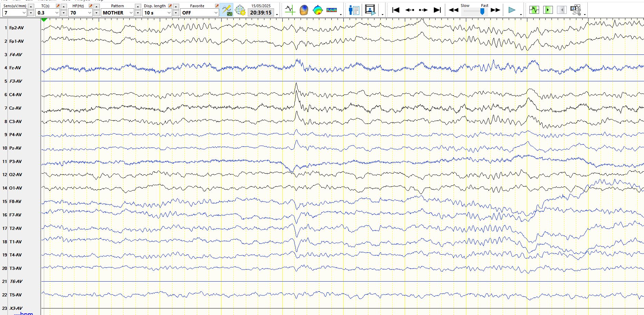Switch to the previous Pattern with up arrow
This screenshot has width=644, height=315.
click(138, 7)
